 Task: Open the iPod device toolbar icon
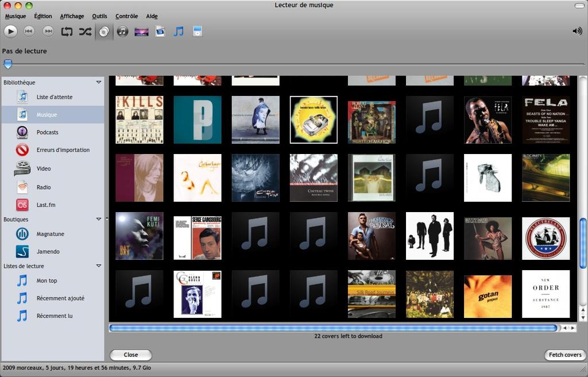tap(198, 32)
